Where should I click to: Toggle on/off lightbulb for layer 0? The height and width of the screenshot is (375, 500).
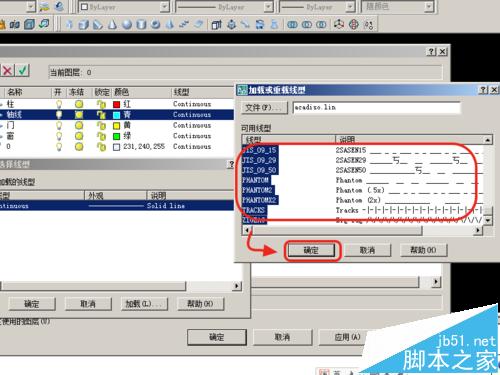[x=59, y=147]
